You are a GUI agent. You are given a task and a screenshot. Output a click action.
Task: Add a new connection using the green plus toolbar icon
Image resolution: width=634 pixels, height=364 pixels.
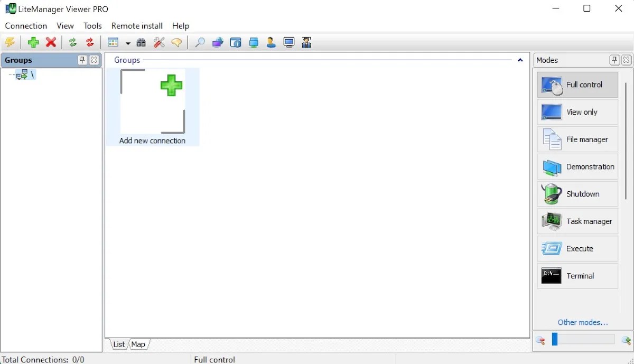(33, 42)
